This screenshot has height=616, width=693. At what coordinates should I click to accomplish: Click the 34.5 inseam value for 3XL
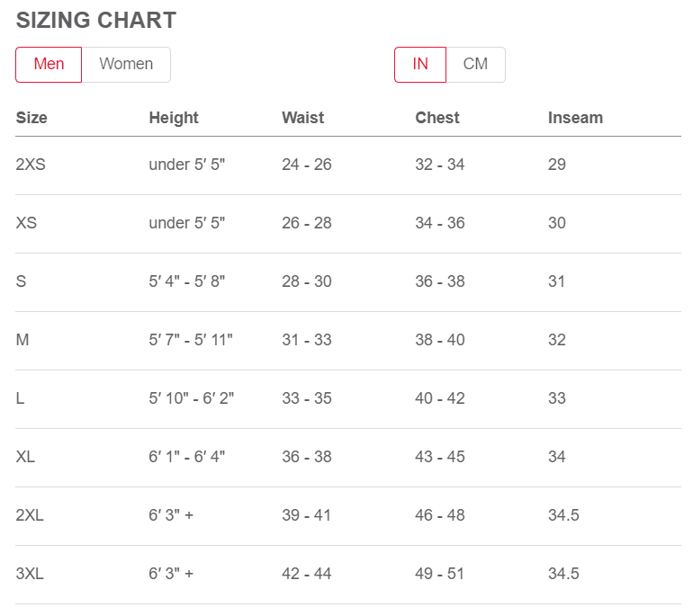coord(563,574)
